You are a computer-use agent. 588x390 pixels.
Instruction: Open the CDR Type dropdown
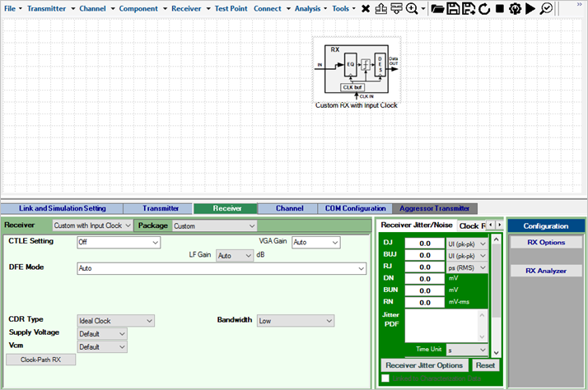pyautogui.click(x=148, y=321)
